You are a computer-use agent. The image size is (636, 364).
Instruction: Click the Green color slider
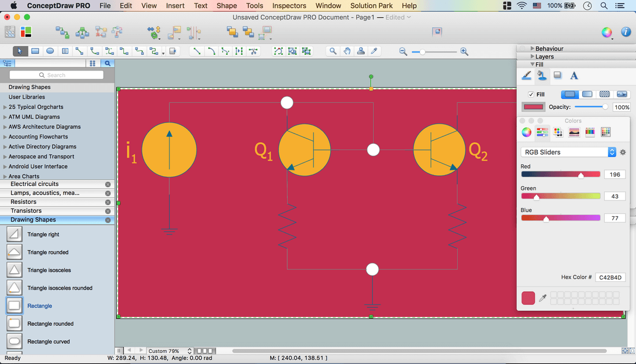(560, 196)
